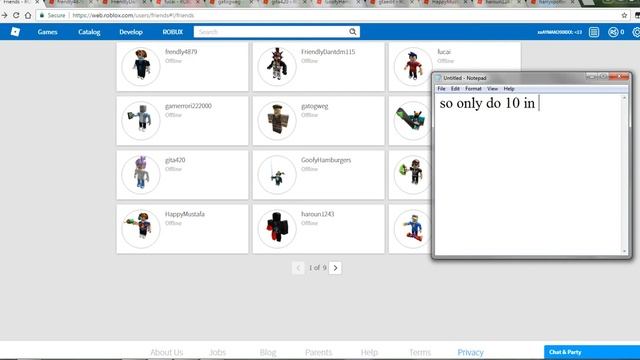The image size is (640, 360).
Task: Click the haroun1243 username
Action: click(318, 214)
